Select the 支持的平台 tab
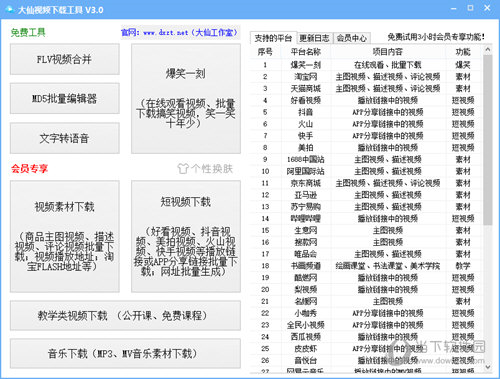500x379 pixels. point(273,38)
